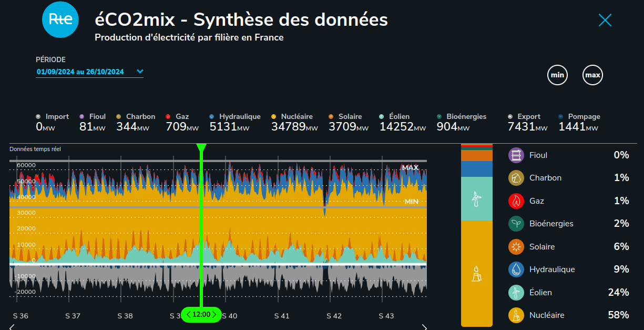Toggle the Pompage series legend dot
The height and width of the screenshot is (330, 644).
point(560,116)
